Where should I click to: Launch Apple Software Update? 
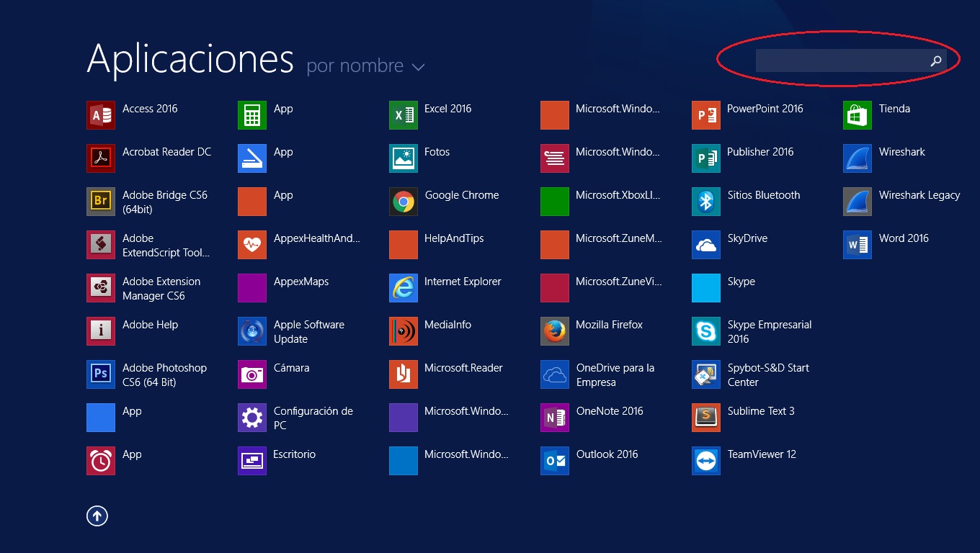click(252, 331)
